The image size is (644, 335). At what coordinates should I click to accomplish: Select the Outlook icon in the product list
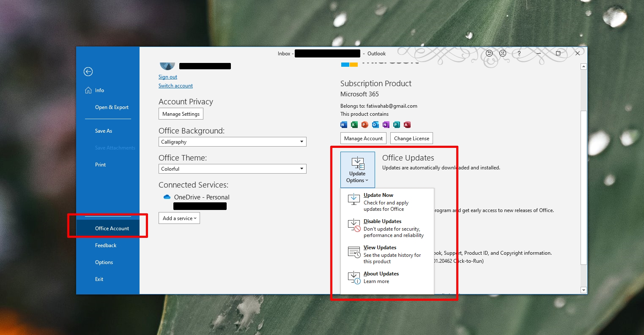pos(375,125)
